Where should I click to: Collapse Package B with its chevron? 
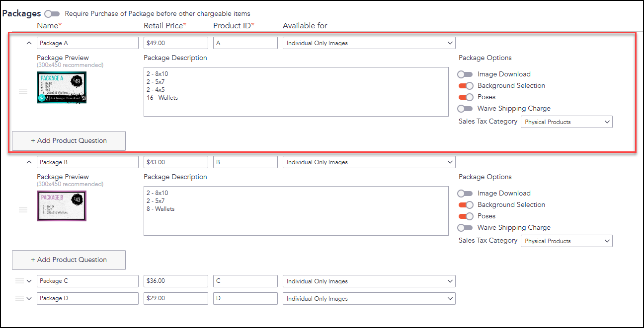29,162
